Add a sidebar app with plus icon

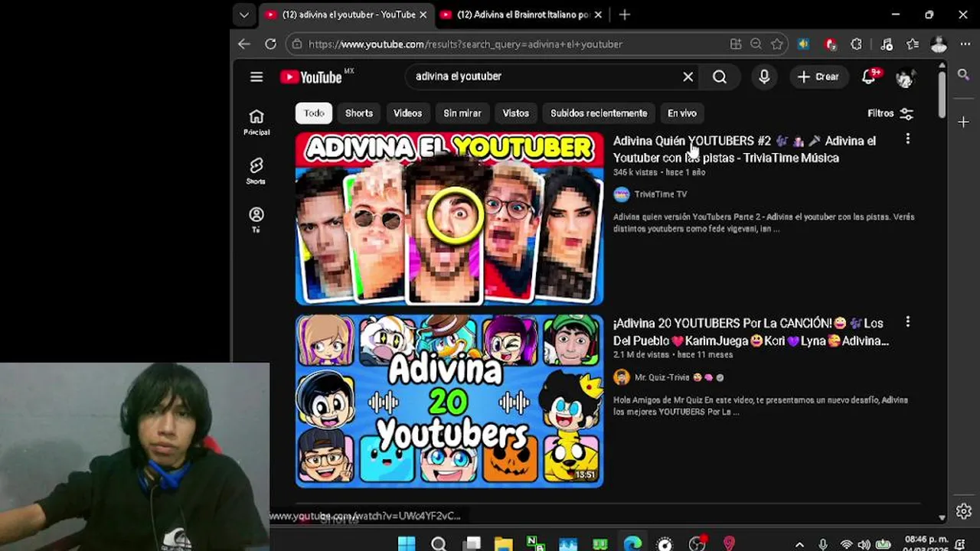(964, 122)
